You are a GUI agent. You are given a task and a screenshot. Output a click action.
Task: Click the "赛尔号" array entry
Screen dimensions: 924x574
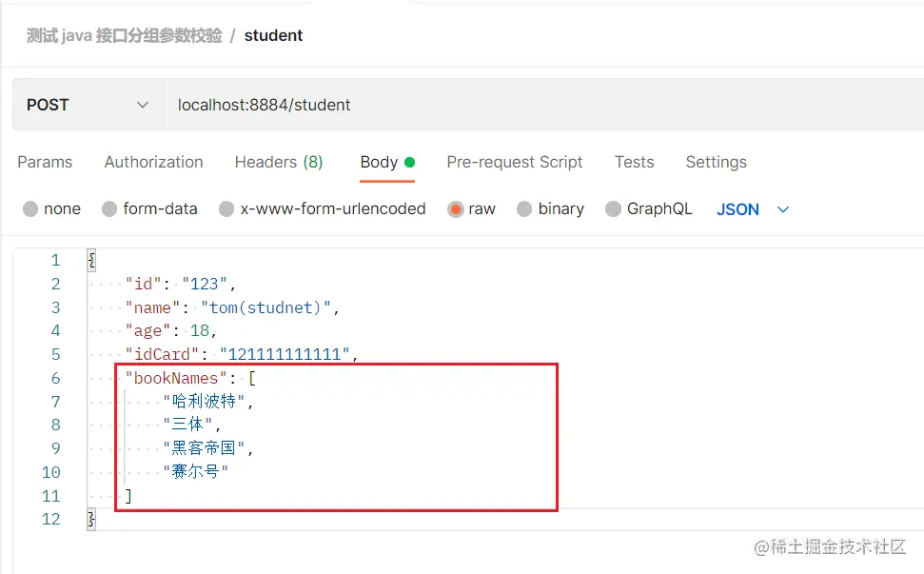[196, 471]
